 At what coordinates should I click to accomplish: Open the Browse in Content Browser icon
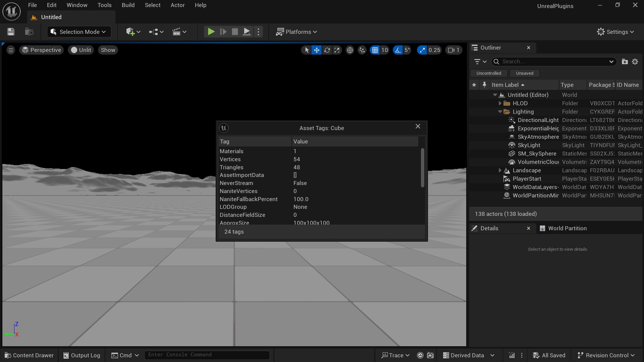(x=29, y=32)
